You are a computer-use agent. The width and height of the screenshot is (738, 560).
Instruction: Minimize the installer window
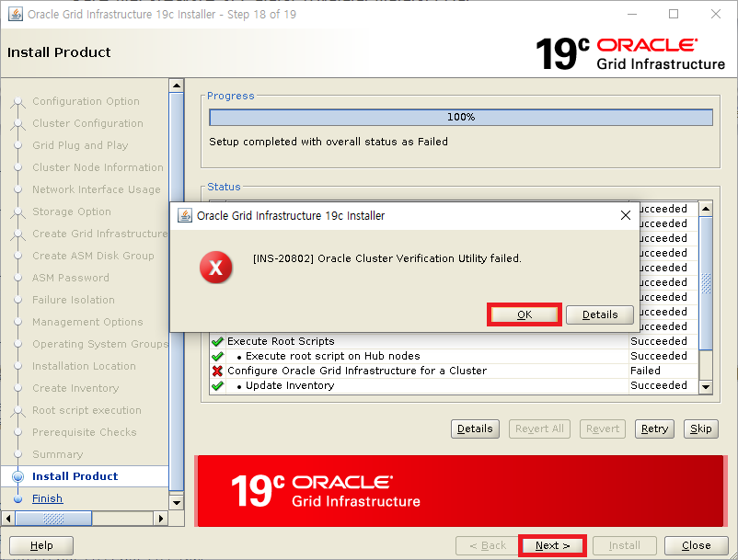pyautogui.click(x=632, y=14)
